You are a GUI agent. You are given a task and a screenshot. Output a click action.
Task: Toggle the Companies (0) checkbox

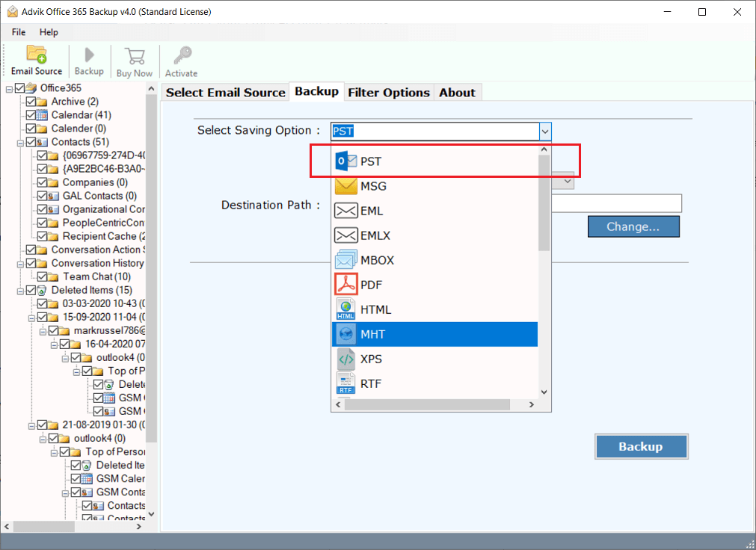[x=42, y=182]
